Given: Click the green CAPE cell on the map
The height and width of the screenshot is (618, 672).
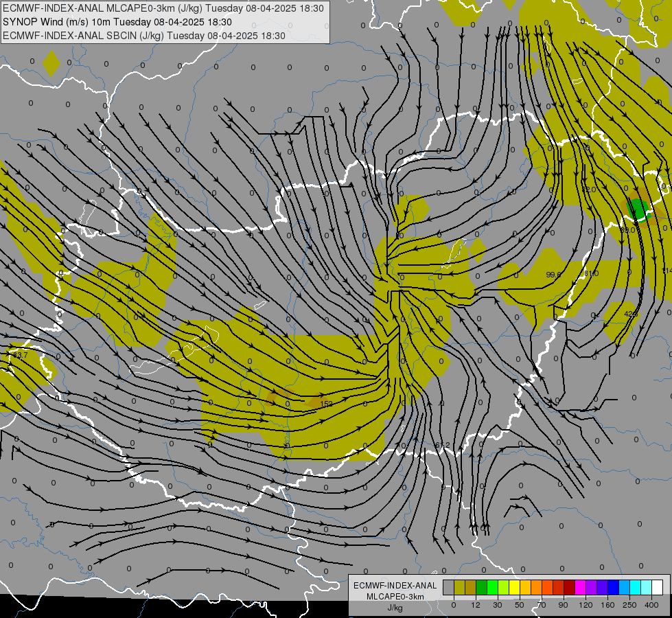Looking at the screenshot, I should (638, 209).
